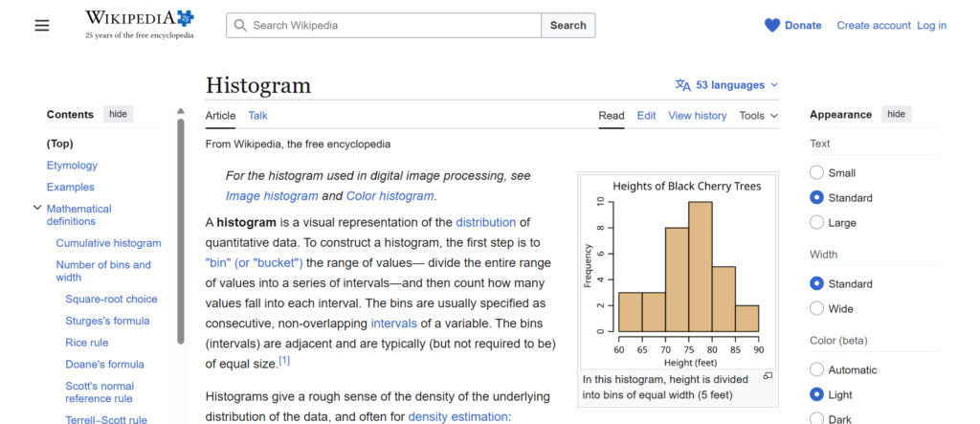The width and height of the screenshot is (980, 424).
Task: Select Dark color mode
Action: click(816, 418)
